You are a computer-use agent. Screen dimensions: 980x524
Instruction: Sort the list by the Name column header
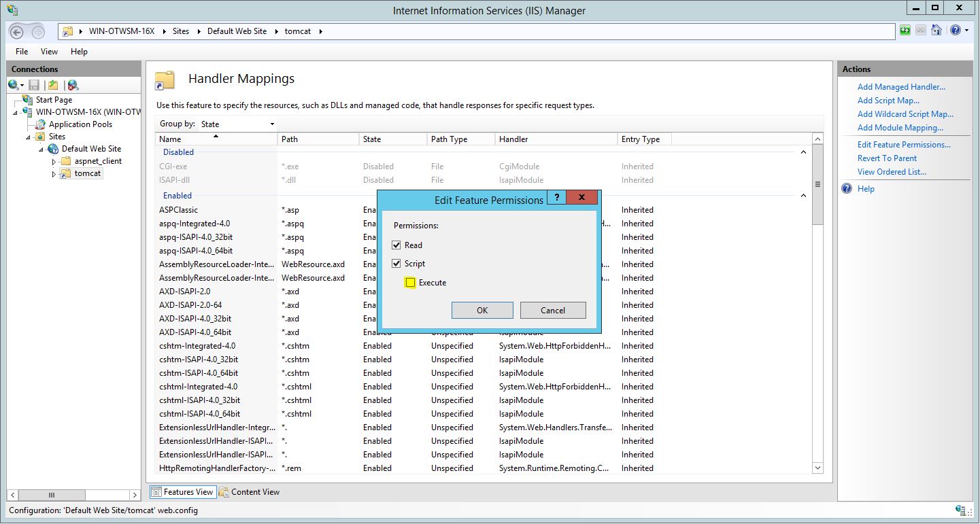[x=217, y=139]
